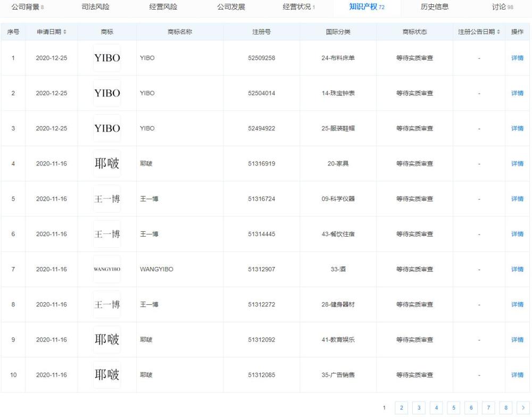Click category 35-广告销售

click(338, 375)
